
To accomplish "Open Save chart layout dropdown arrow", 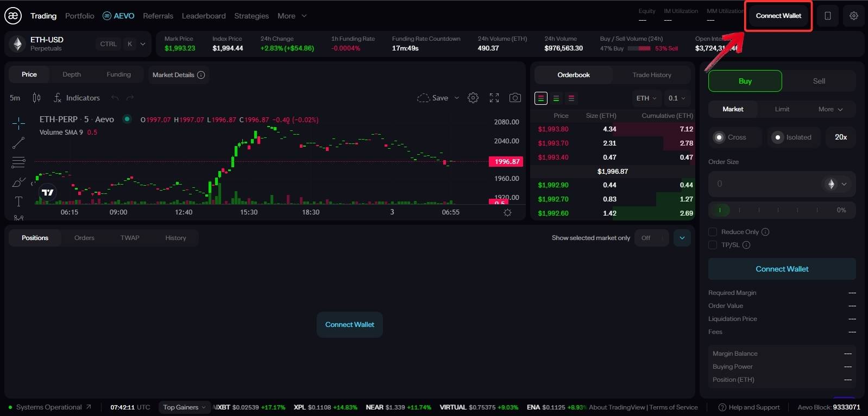I will (x=456, y=98).
